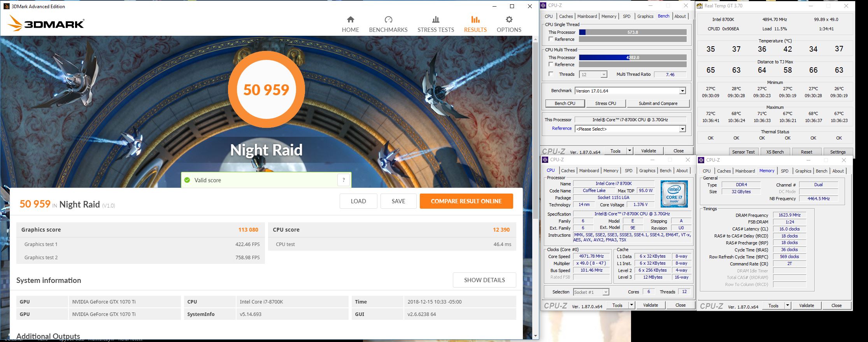Click the CPU score 12 390 value
The width and height of the screenshot is (868, 342).
501,230
